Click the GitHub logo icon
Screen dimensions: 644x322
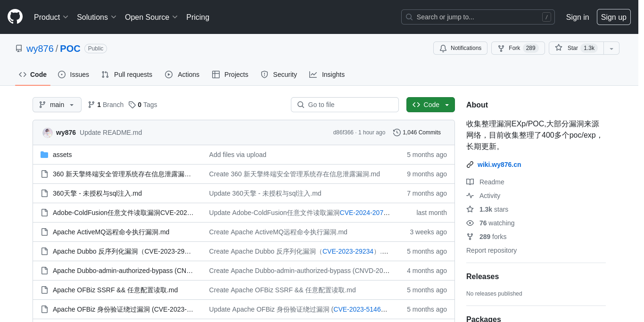pos(15,17)
